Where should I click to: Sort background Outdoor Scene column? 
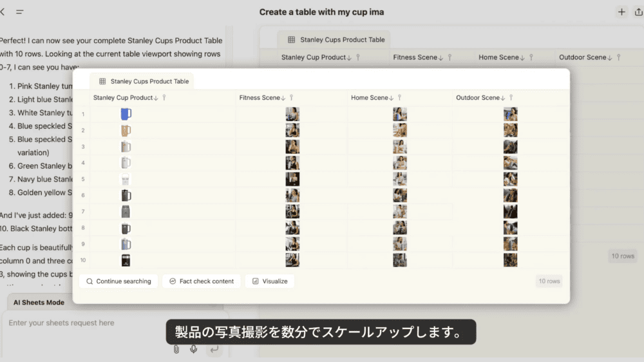(x=610, y=57)
